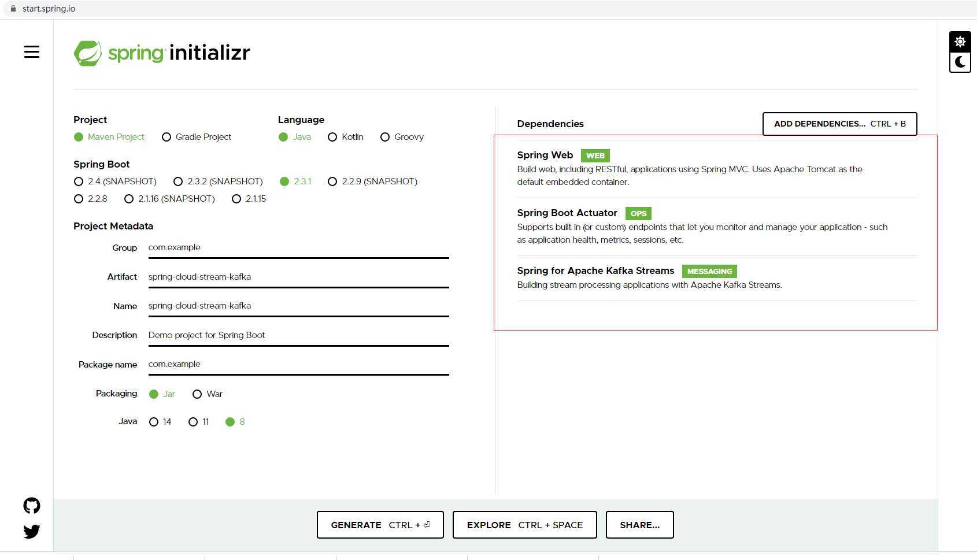
Task: Select Jar packaging
Action: coord(162,394)
